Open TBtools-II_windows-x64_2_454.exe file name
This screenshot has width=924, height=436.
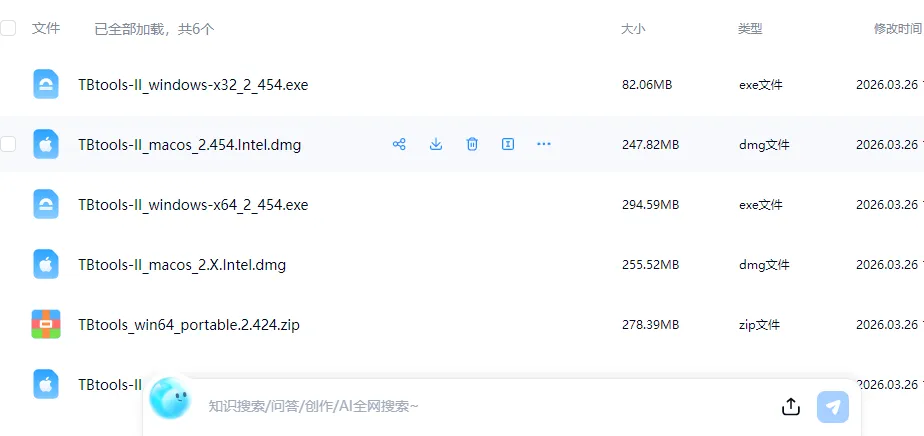click(193, 205)
